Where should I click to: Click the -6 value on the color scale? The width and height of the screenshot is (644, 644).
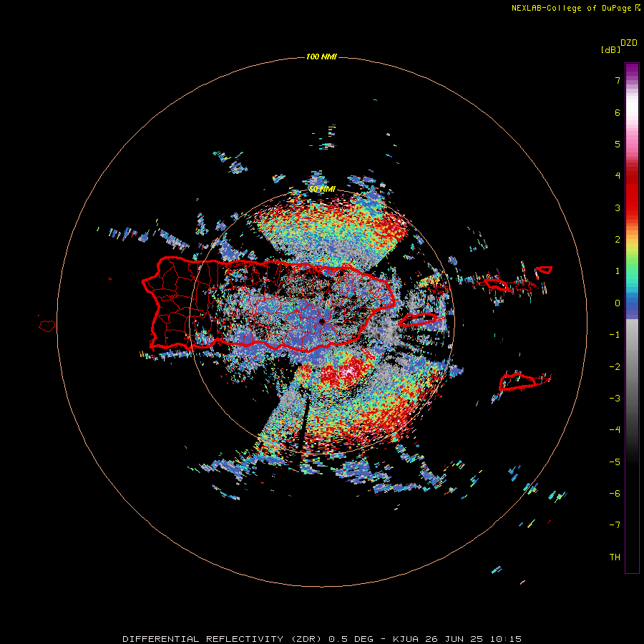[x=615, y=494]
